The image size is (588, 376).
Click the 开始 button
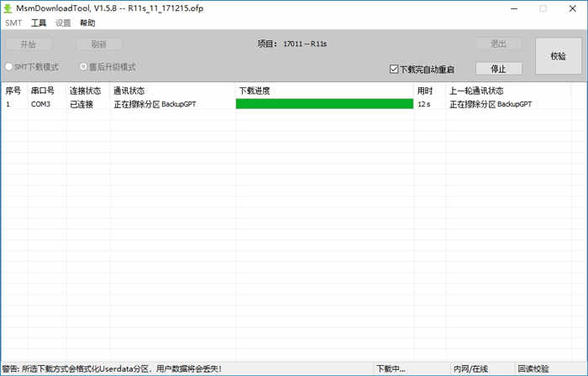click(28, 44)
